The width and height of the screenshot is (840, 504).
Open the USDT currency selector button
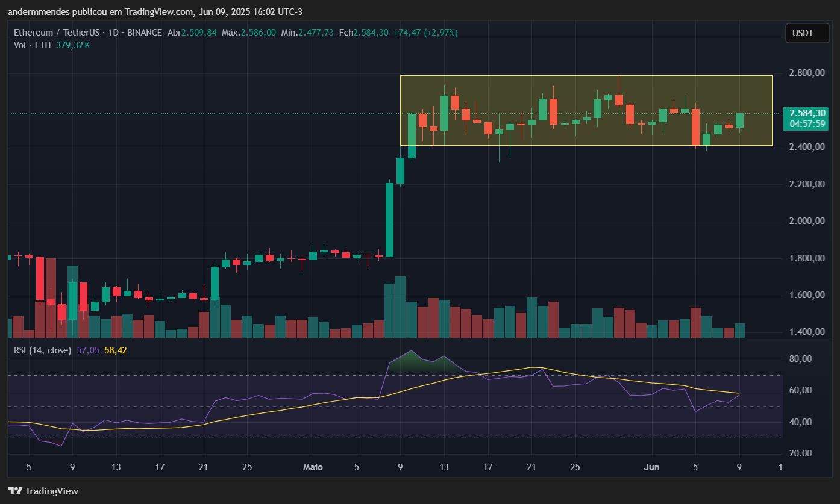tap(808, 33)
